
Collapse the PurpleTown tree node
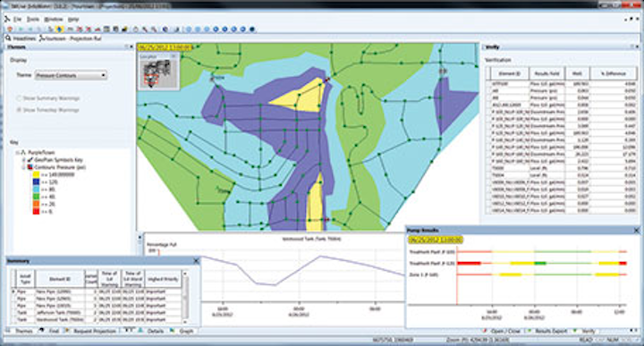coord(18,153)
